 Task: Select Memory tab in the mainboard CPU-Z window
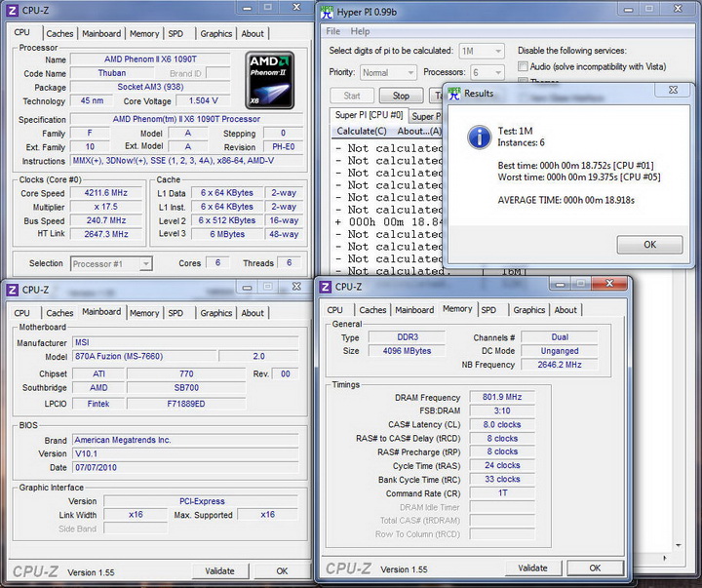(x=144, y=313)
